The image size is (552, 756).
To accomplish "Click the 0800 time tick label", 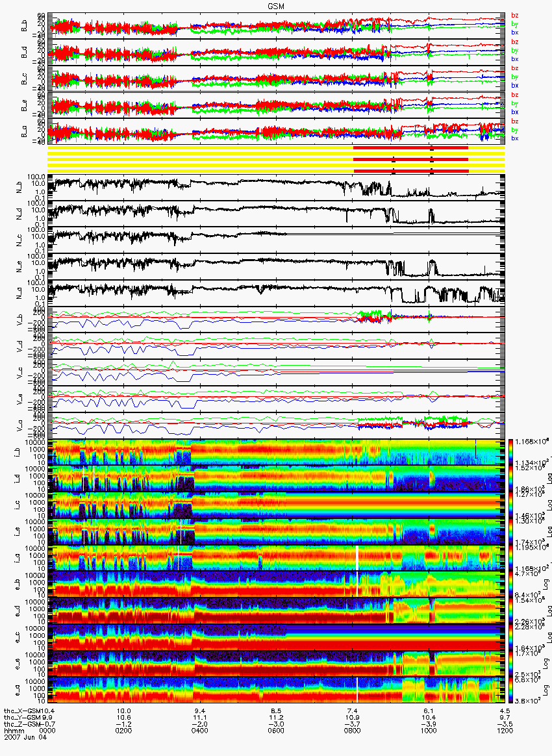I will click(x=353, y=731).
